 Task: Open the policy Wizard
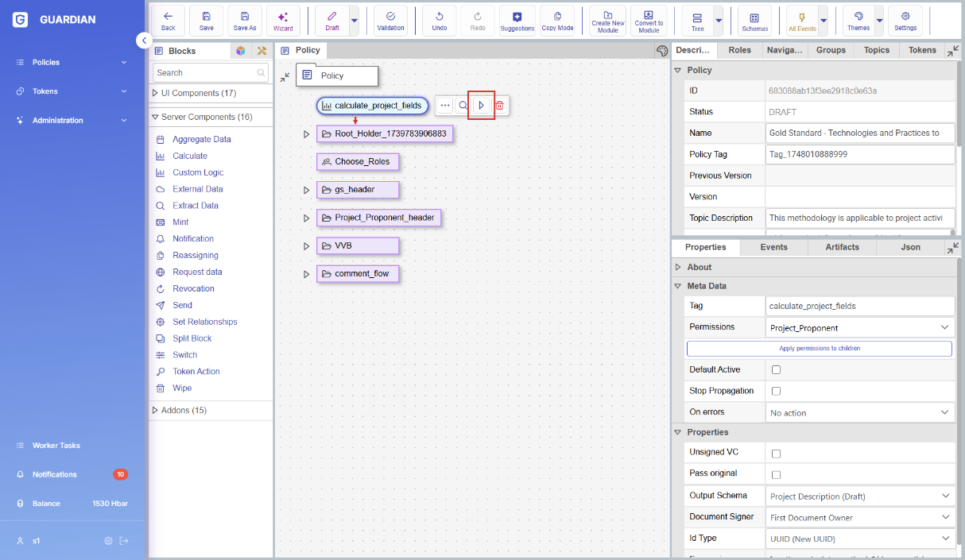pyautogui.click(x=283, y=21)
